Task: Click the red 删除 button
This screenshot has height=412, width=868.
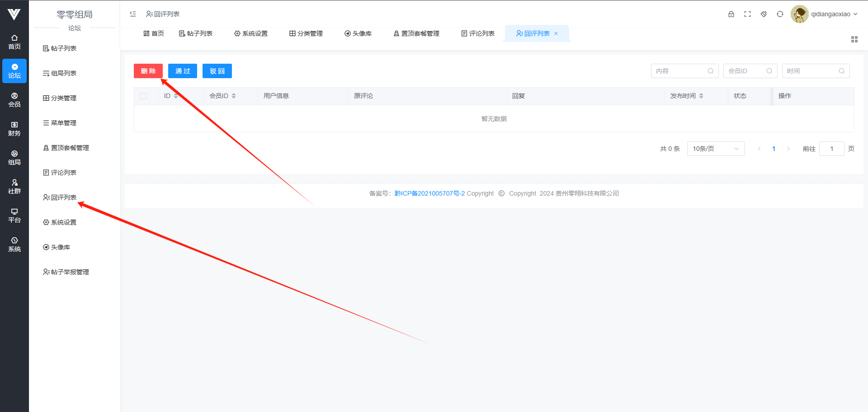Action: click(148, 71)
